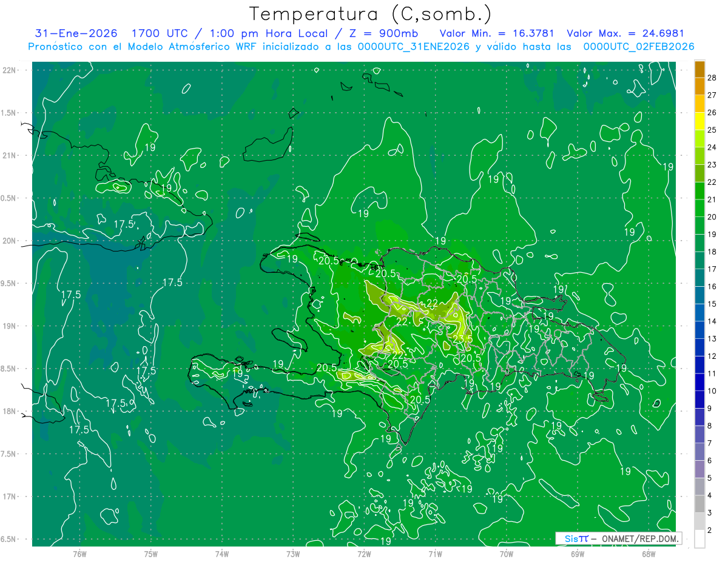This screenshot has width=728, height=562.
Task: Pick the gray swatch between 3 and 4
Action: coord(699,504)
